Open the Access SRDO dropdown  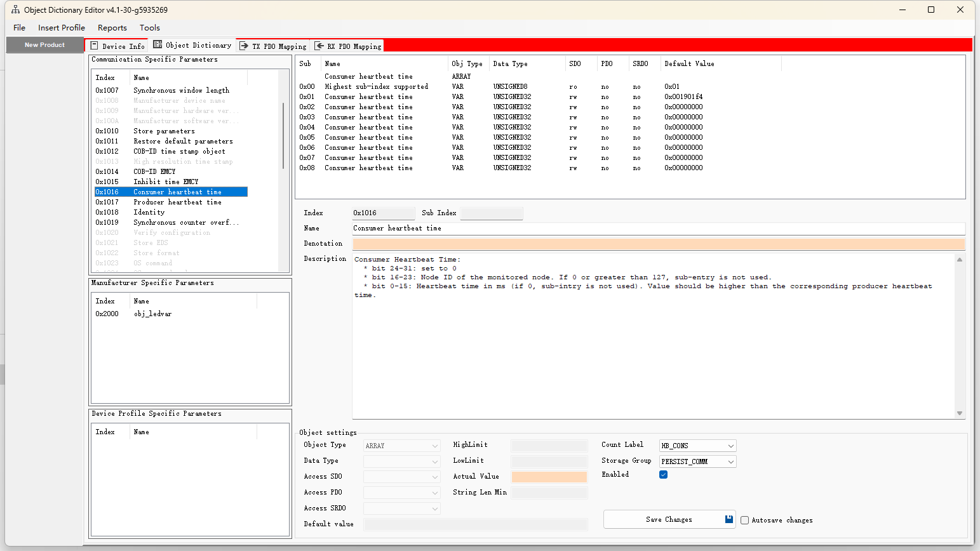click(x=402, y=508)
